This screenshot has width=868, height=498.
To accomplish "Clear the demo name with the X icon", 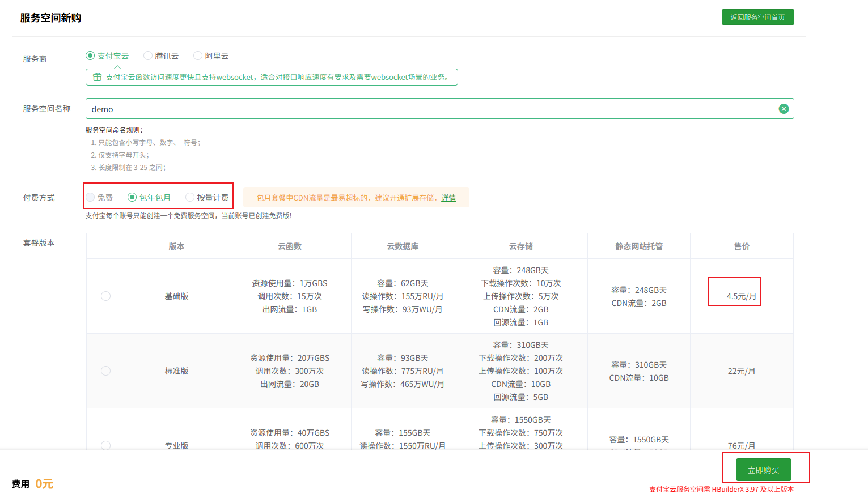I will point(784,109).
